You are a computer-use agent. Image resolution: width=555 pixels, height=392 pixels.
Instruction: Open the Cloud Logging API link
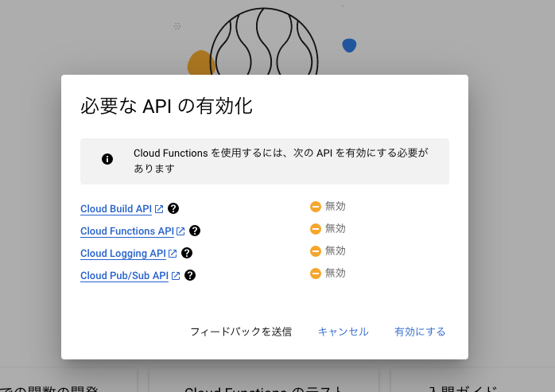coord(123,254)
